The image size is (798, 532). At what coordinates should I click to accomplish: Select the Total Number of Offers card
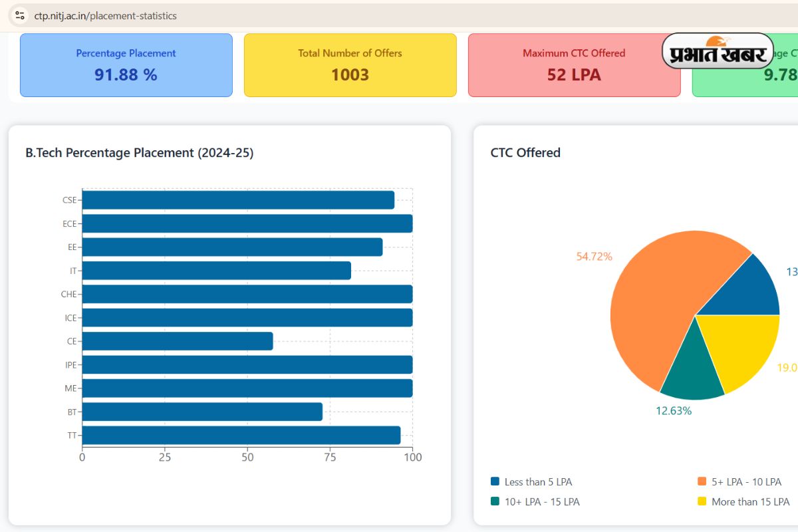(350, 65)
